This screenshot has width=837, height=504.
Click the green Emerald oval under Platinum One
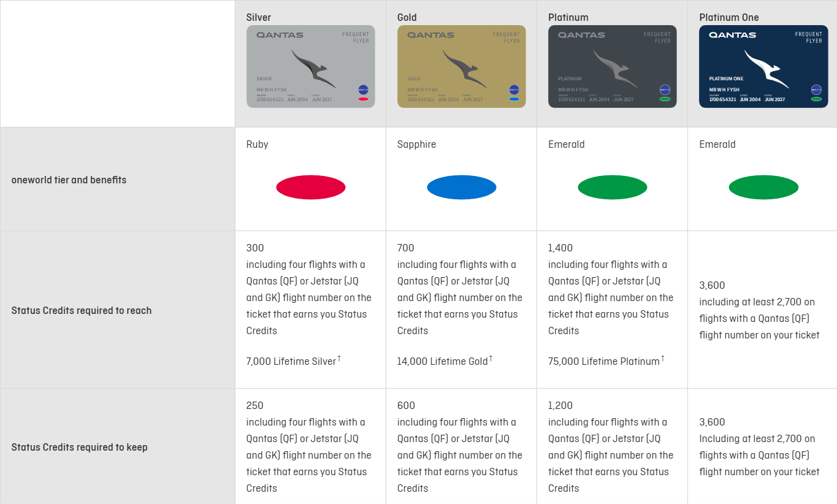coord(763,187)
